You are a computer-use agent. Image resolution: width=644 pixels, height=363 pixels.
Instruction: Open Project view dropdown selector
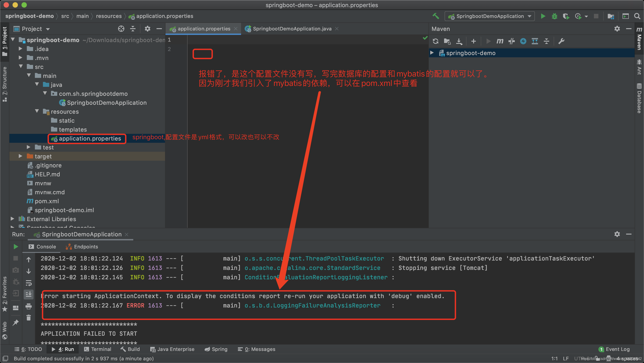(x=32, y=29)
